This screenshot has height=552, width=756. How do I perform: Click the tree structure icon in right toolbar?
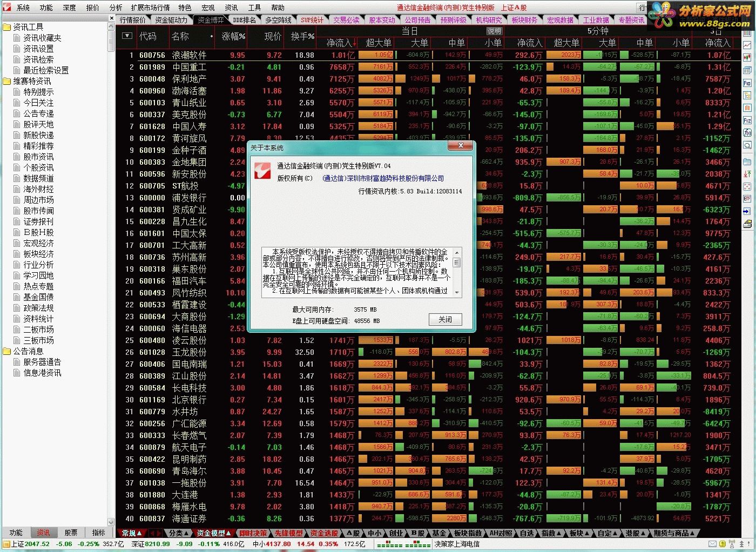(747, 95)
